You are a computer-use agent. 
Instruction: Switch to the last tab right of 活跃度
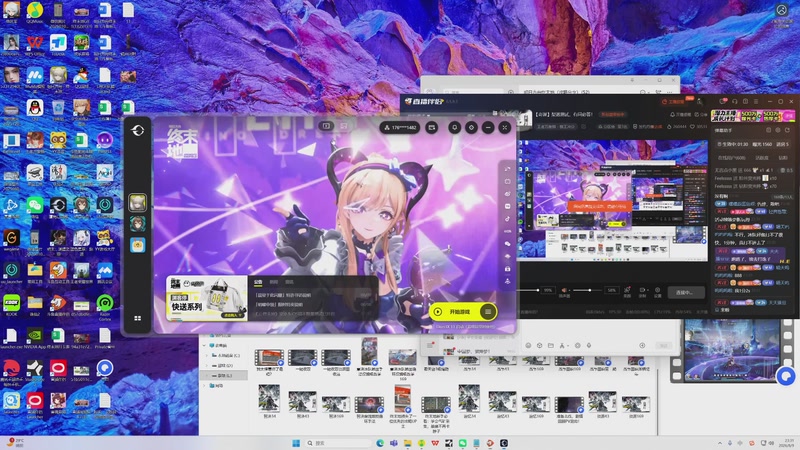[x=783, y=158]
